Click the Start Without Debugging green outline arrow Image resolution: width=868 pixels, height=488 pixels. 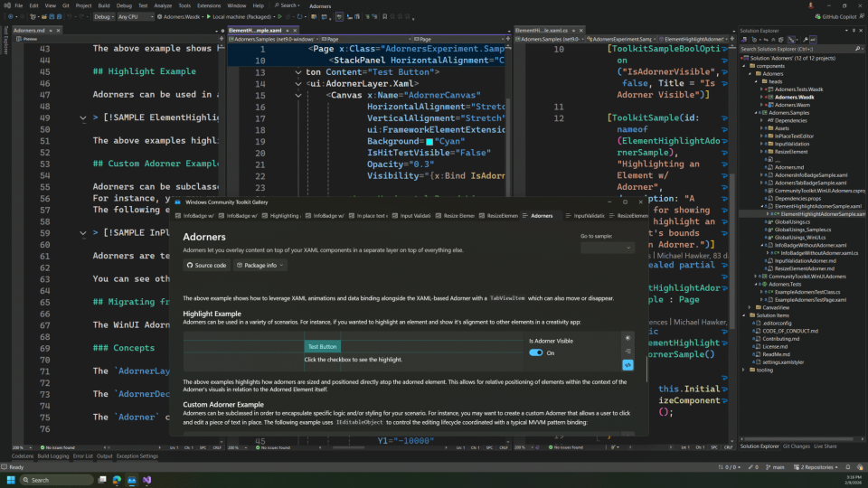[x=280, y=16]
